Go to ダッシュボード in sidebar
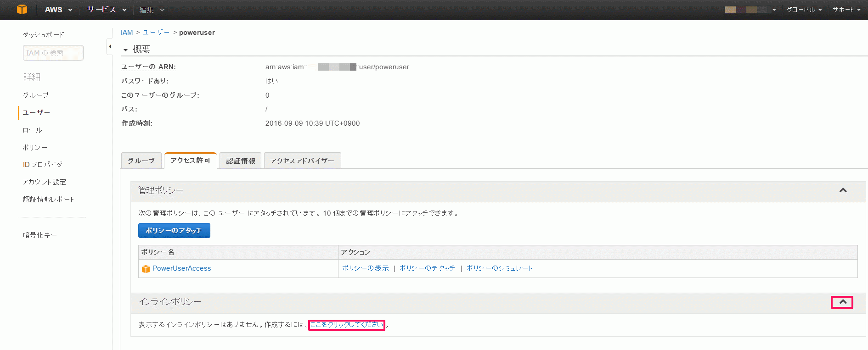The image size is (868, 350). 44,34
